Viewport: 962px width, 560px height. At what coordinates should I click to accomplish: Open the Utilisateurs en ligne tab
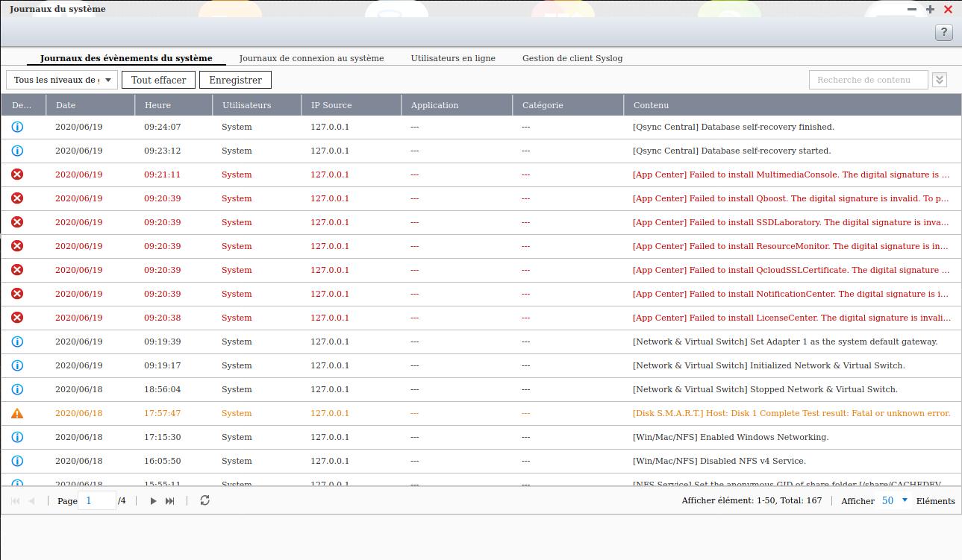[x=453, y=58]
